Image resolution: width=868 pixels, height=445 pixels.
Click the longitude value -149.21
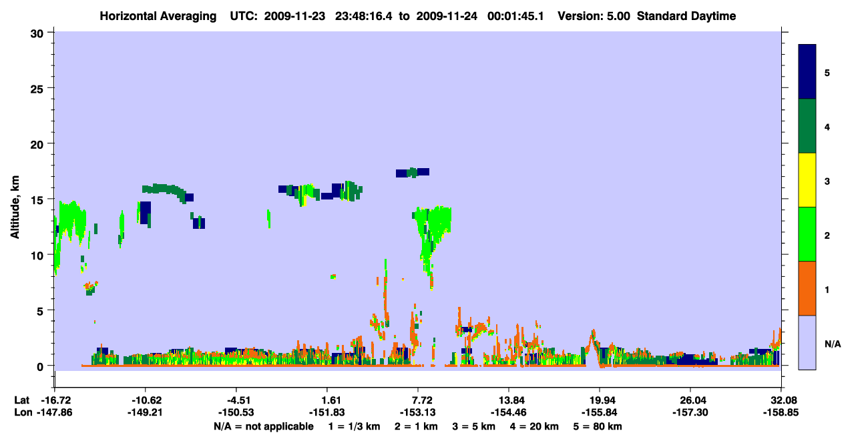[x=146, y=412]
